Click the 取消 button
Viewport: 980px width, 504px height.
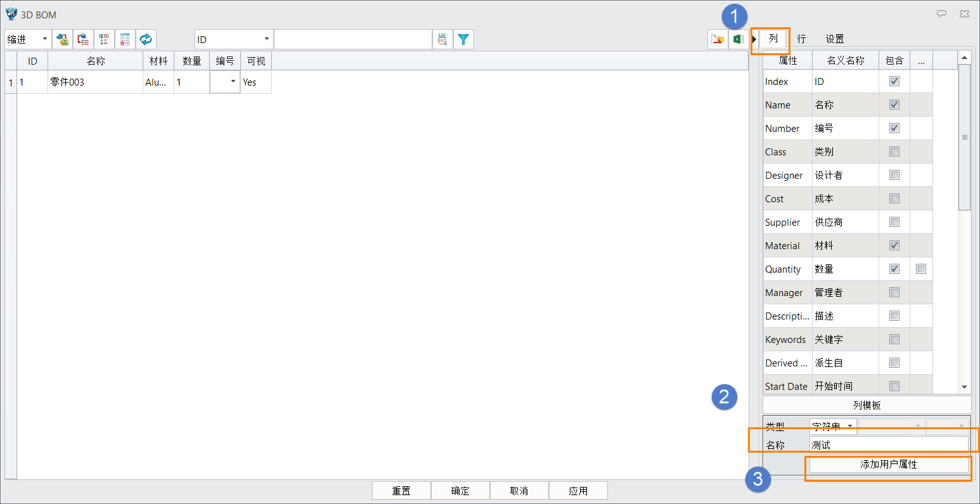(x=519, y=491)
